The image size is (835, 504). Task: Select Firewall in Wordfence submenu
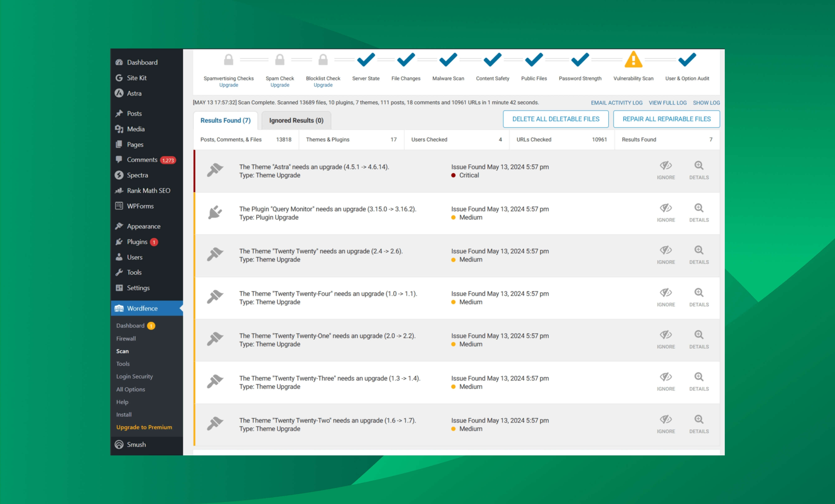(126, 338)
